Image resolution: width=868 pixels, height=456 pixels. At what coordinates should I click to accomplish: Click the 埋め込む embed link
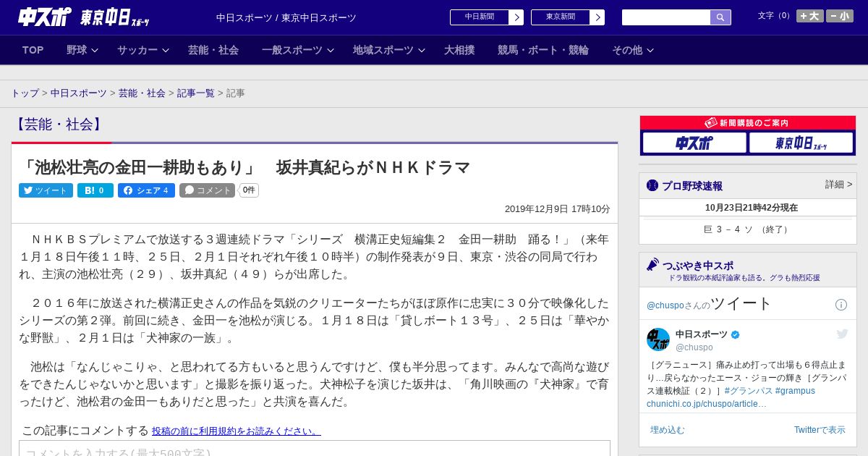tap(667, 430)
